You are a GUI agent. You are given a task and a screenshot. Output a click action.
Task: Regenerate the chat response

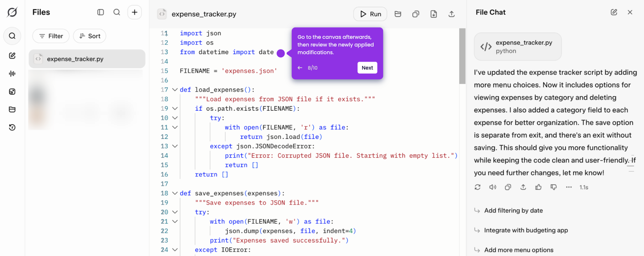click(x=478, y=187)
